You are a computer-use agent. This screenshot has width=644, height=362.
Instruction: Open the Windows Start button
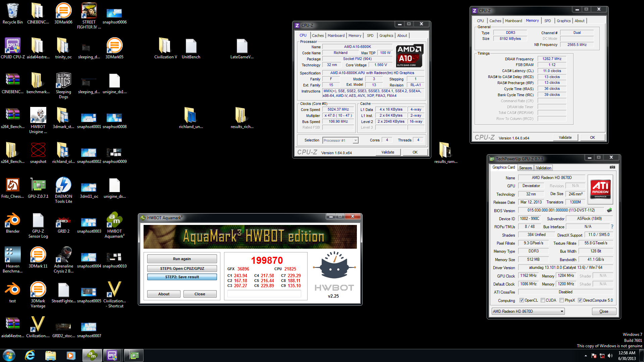click(x=9, y=355)
